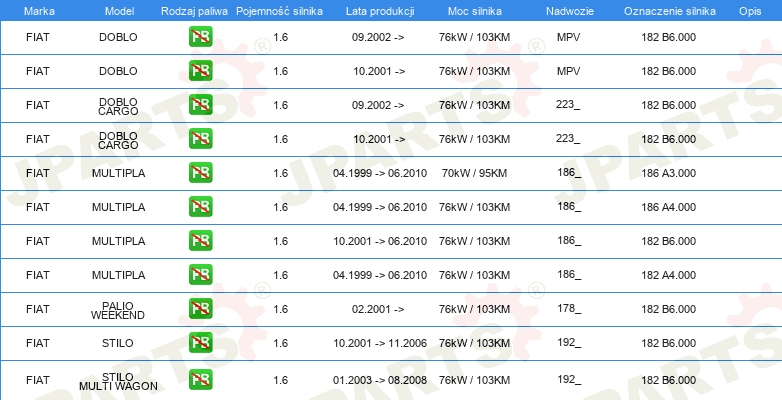Click '09.2002 ->' years in DOBLO MPV row
This screenshot has width=782, height=400.
(378, 37)
